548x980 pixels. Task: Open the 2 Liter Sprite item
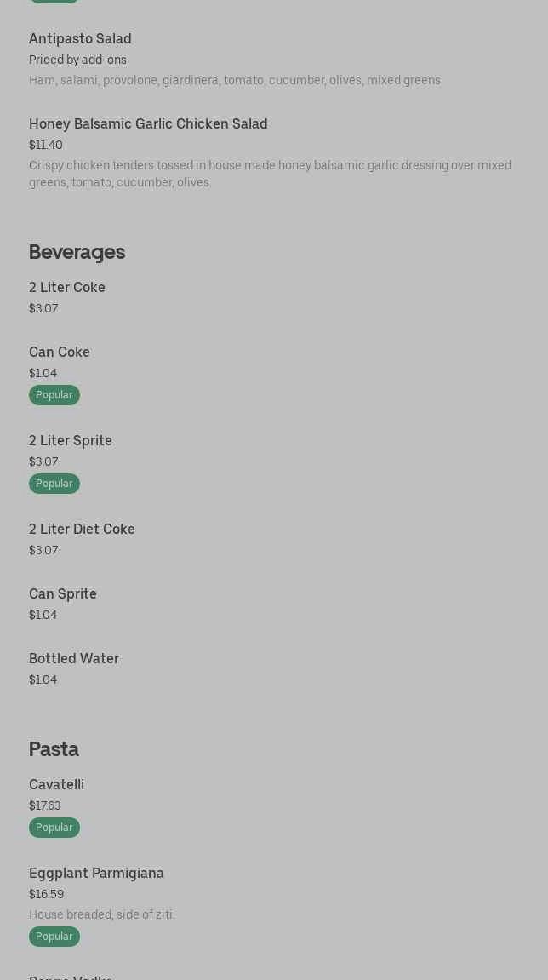click(x=71, y=441)
